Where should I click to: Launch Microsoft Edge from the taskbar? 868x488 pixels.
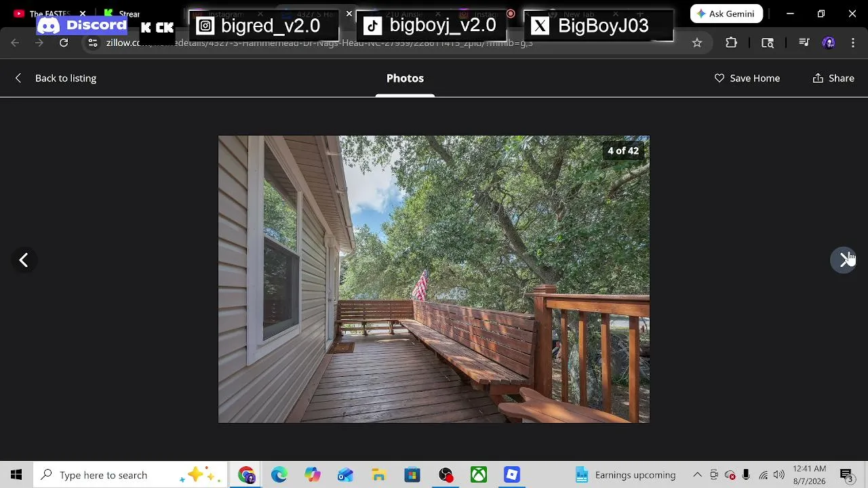(279, 475)
